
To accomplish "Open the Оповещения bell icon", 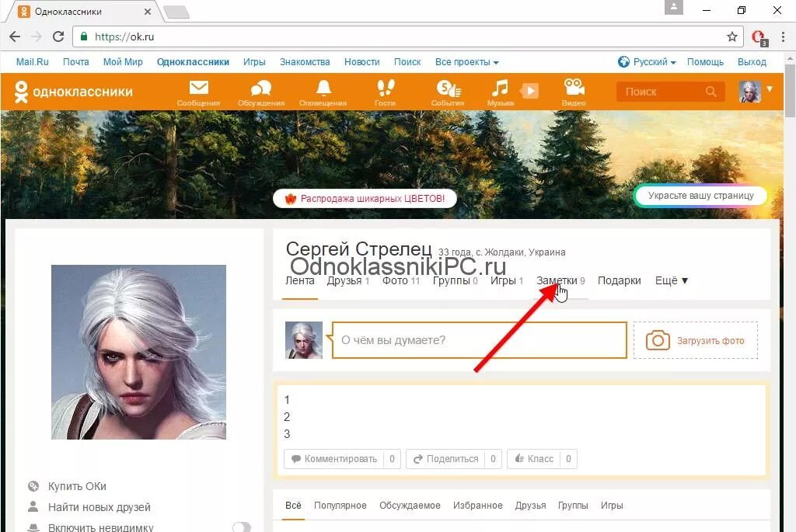I will tap(323, 92).
